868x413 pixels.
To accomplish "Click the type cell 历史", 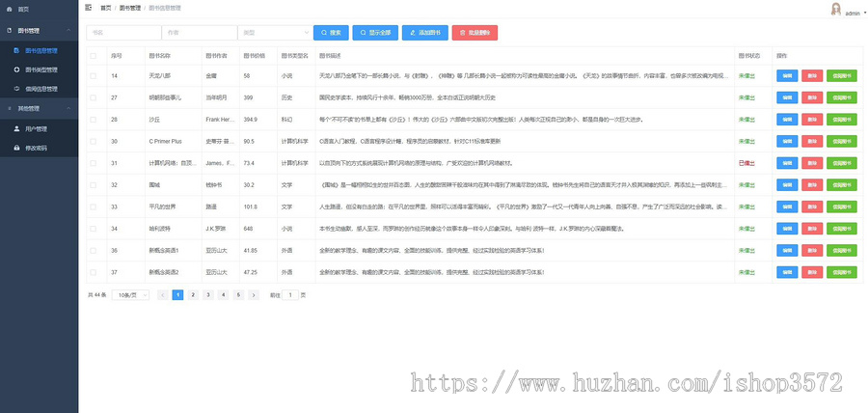I will (x=286, y=97).
